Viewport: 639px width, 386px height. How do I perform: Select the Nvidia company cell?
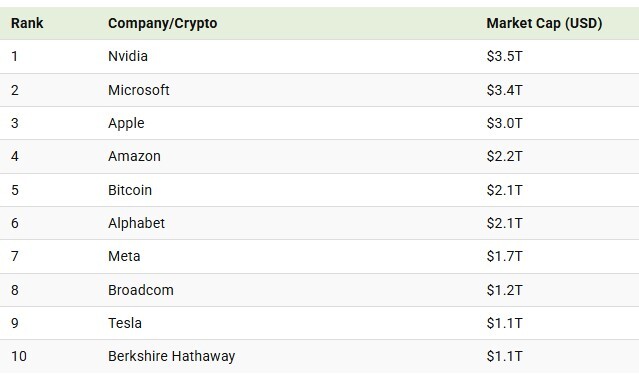[x=128, y=56]
